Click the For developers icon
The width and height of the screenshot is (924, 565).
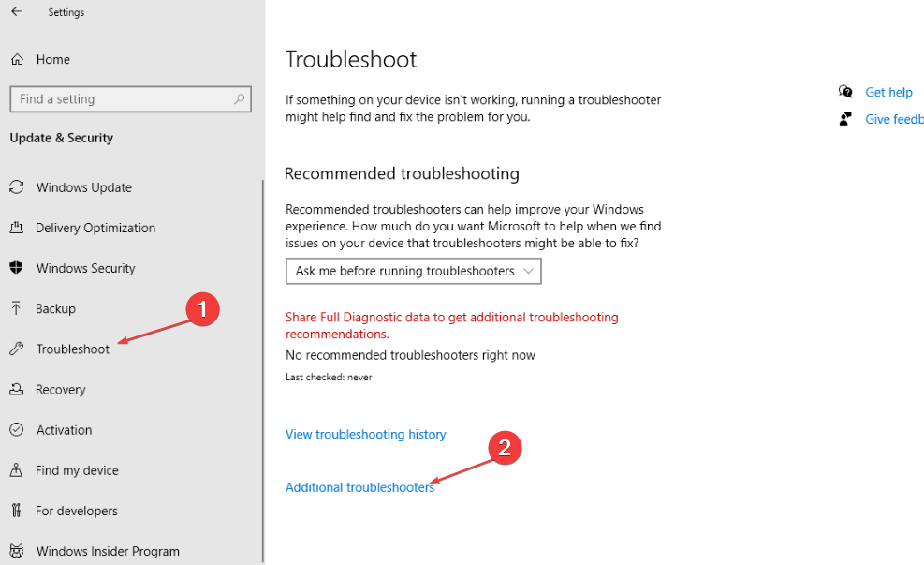[x=16, y=510]
